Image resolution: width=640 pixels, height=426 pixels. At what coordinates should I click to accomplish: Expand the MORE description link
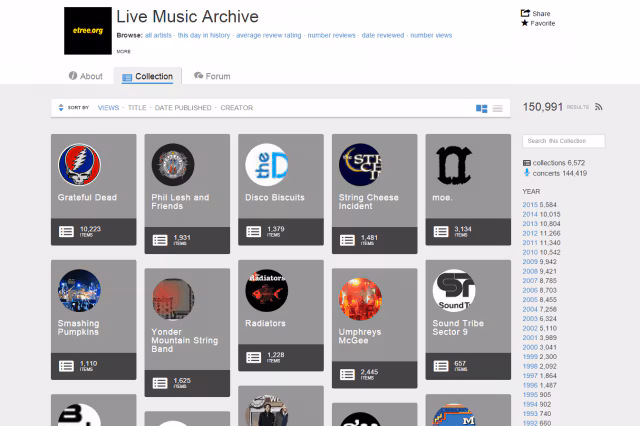pos(124,51)
